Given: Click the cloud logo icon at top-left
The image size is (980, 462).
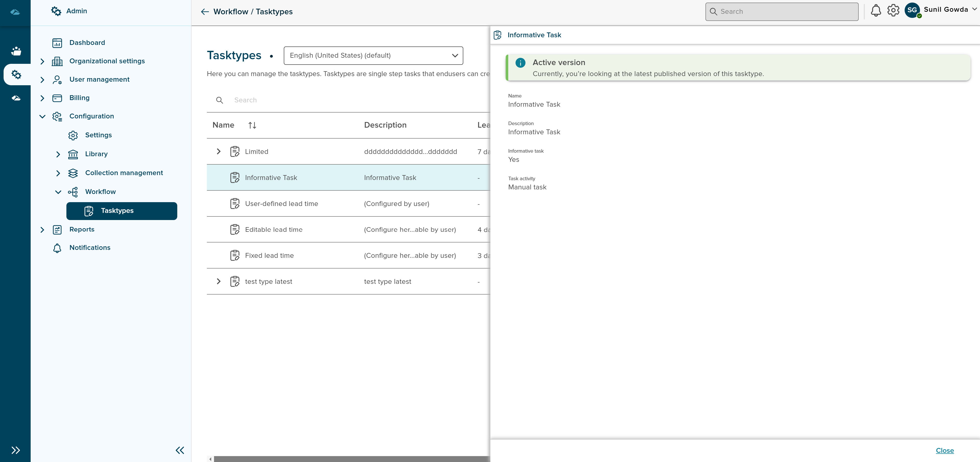Looking at the screenshot, I should point(15,12).
